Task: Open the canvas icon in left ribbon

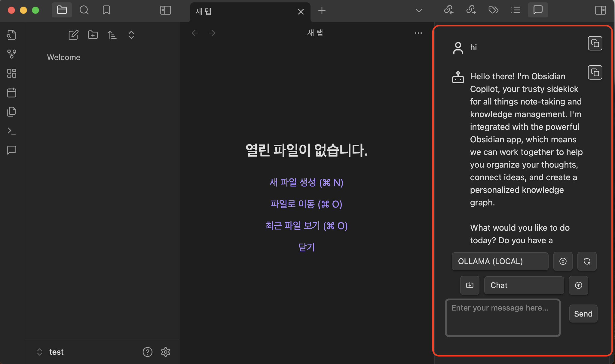Action: pos(12,73)
